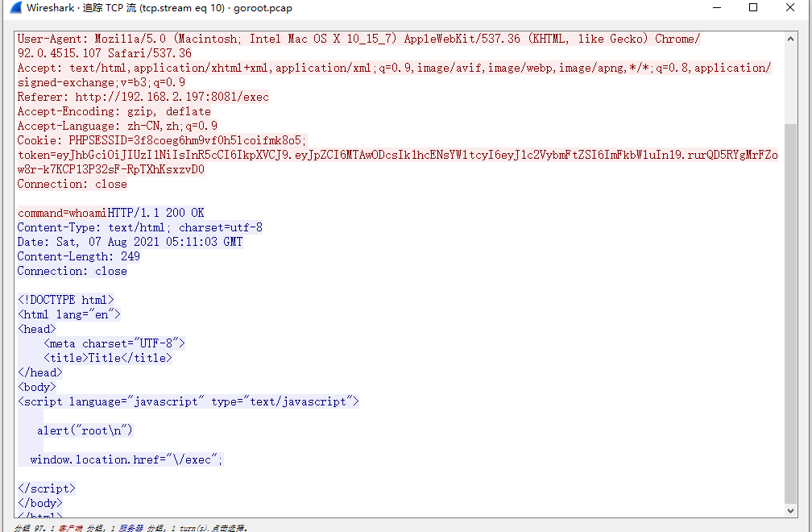Click the HTTP/1.1 200 OK text
This screenshot has height=532, width=812.
(x=156, y=213)
